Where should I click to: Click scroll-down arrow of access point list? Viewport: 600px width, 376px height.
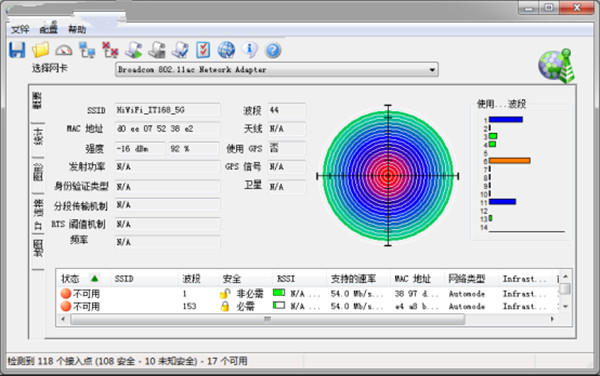click(565, 306)
